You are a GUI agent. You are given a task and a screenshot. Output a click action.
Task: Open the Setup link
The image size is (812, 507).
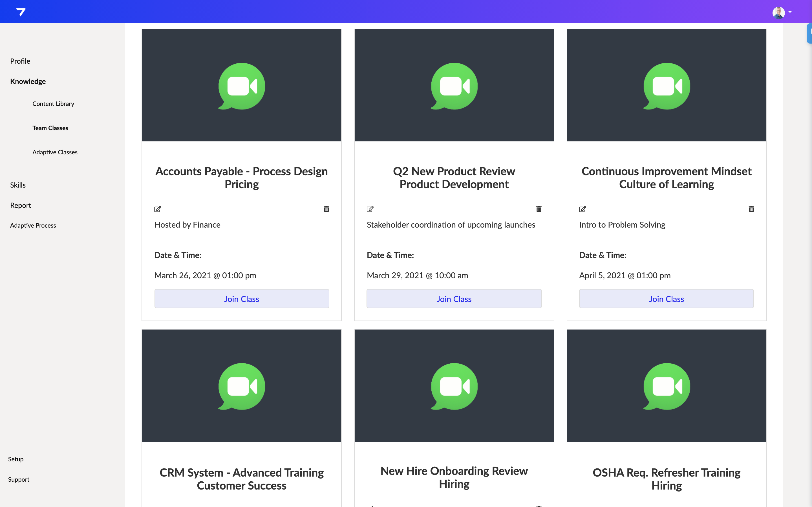coord(16,459)
